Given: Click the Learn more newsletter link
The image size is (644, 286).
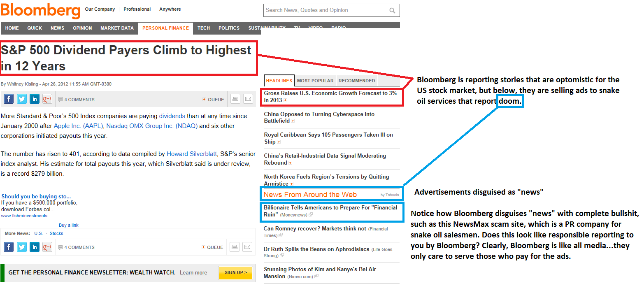Looking at the screenshot, I should 193,272.
